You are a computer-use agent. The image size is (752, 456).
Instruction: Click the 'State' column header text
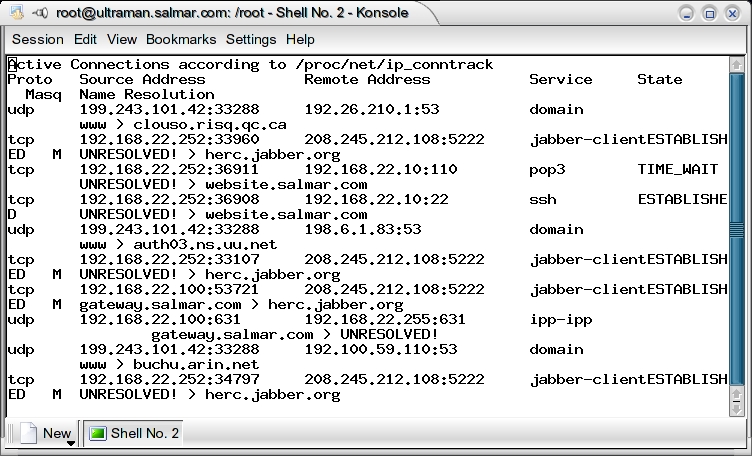[x=659, y=80]
